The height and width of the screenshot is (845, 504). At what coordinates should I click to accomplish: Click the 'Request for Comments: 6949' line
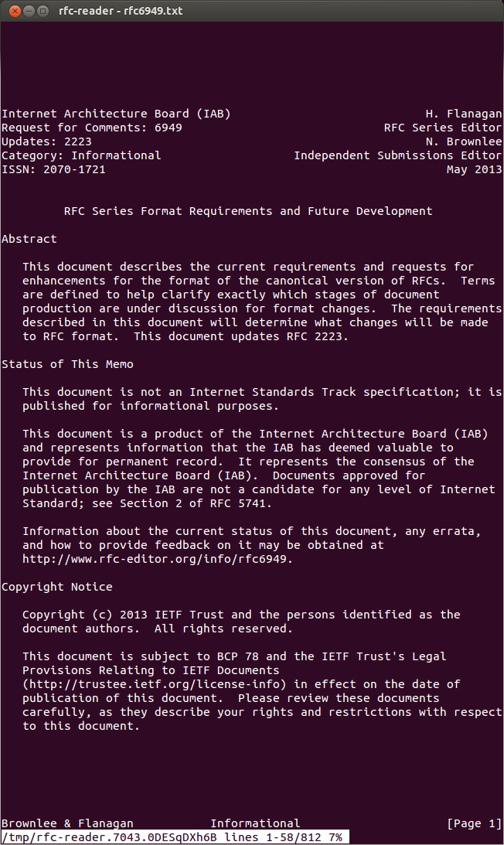pos(92,128)
